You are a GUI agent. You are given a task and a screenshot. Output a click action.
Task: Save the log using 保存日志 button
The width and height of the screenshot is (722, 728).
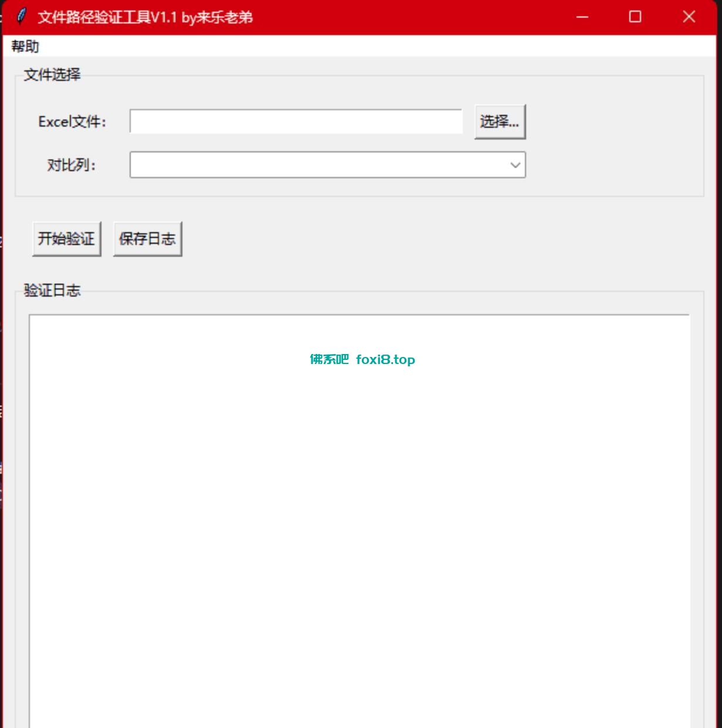coord(147,239)
